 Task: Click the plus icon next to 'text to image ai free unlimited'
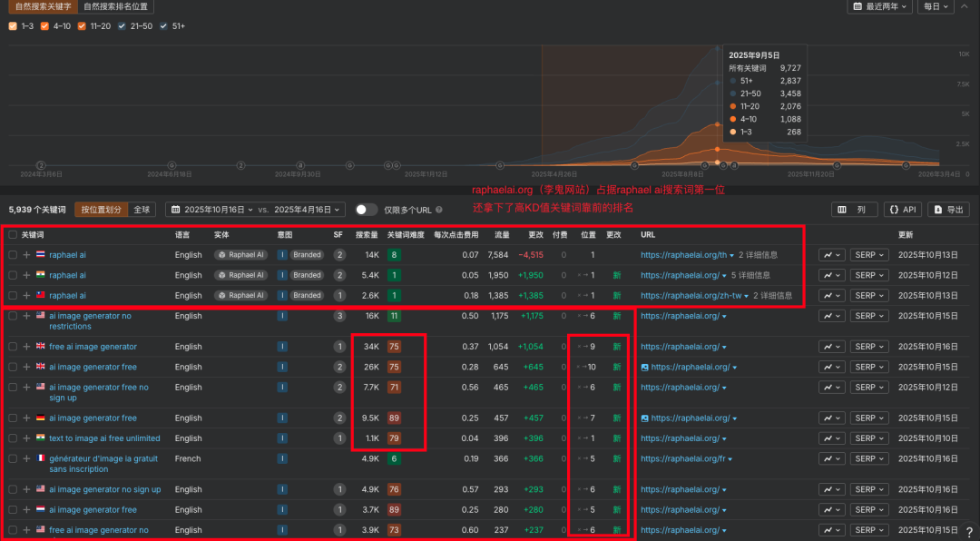26,438
